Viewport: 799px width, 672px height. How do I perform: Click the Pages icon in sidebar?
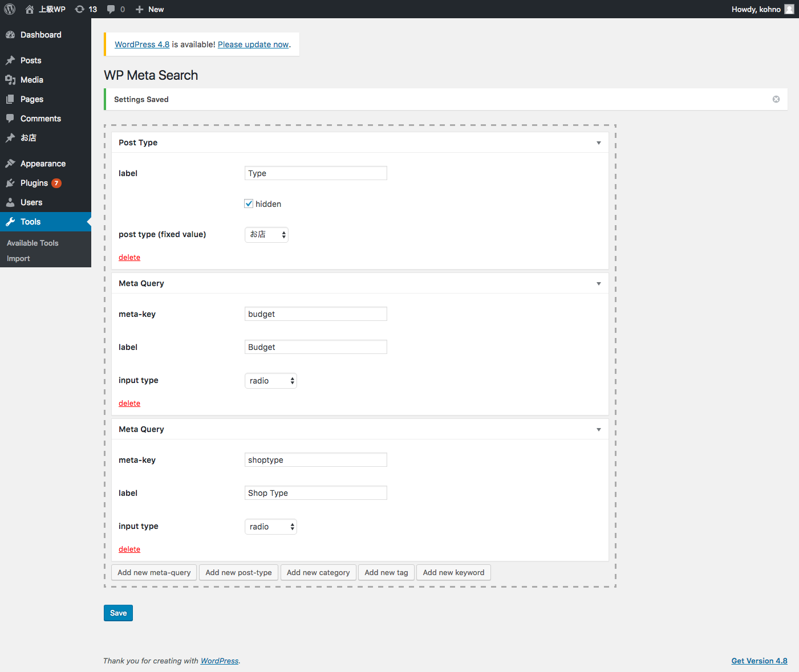[10, 99]
